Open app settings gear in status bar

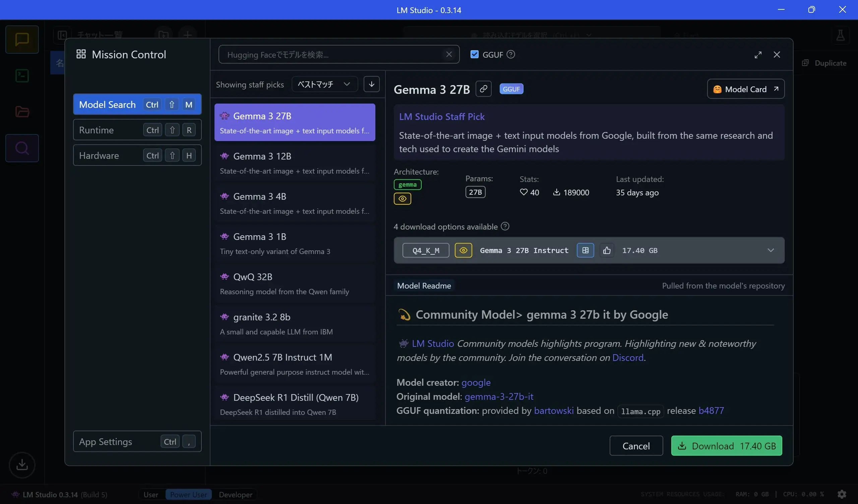click(x=842, y=494)
